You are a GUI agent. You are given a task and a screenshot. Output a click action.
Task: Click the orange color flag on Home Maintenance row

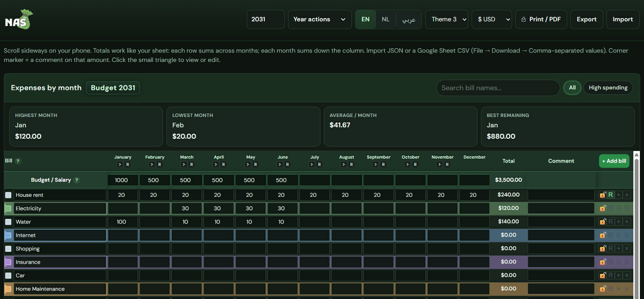coord(8,289)
